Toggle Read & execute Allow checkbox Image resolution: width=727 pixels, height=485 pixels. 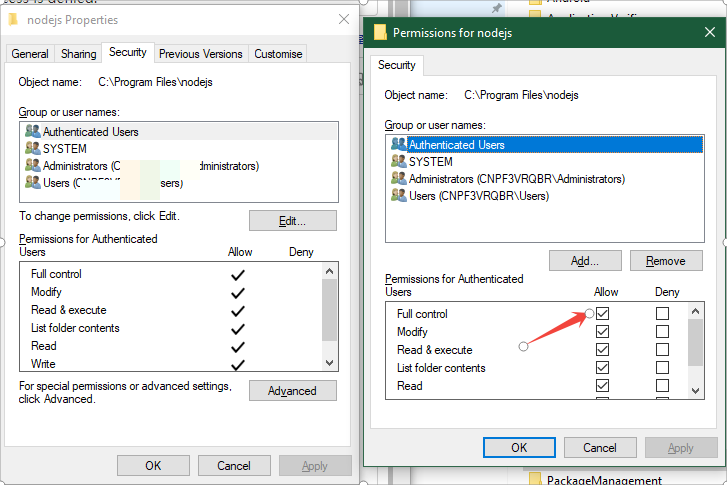pos(602,350)
